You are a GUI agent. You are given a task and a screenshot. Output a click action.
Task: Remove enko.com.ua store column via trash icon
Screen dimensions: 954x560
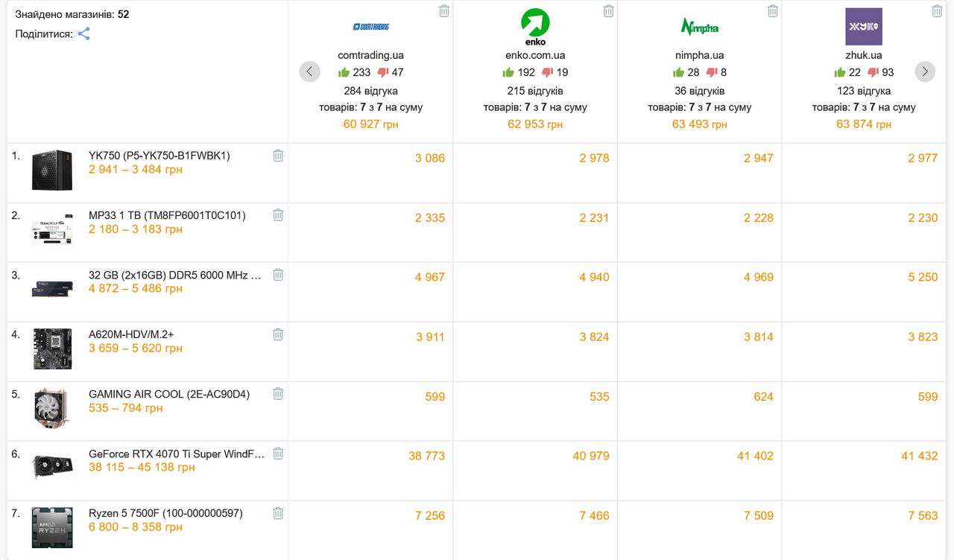pos(609,10)
